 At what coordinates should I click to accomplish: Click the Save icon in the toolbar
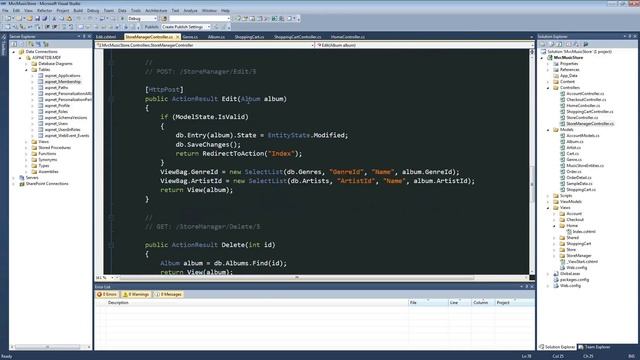(37, 18)
